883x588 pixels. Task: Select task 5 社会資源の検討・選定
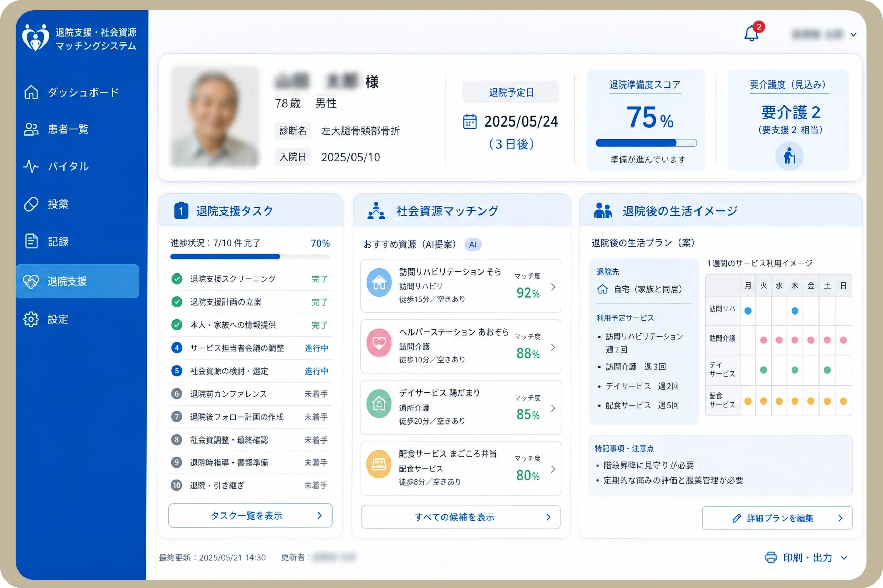(250, 371)
